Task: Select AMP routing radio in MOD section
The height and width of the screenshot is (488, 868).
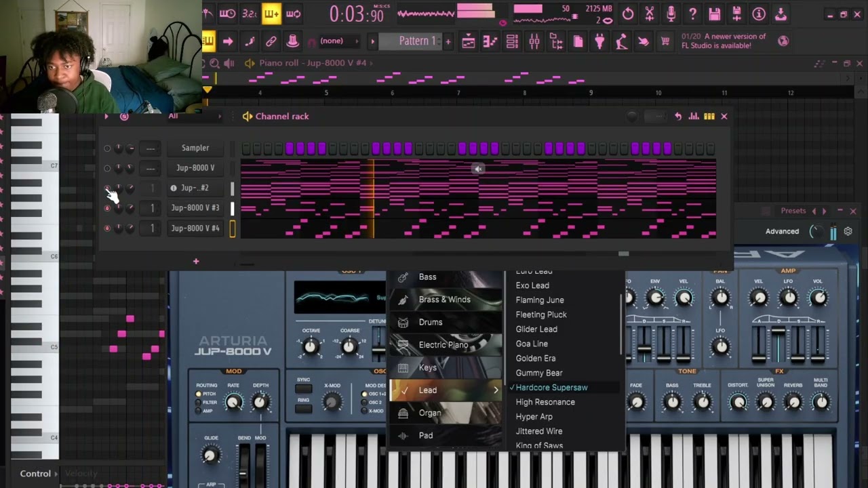Action: [198, 411]
